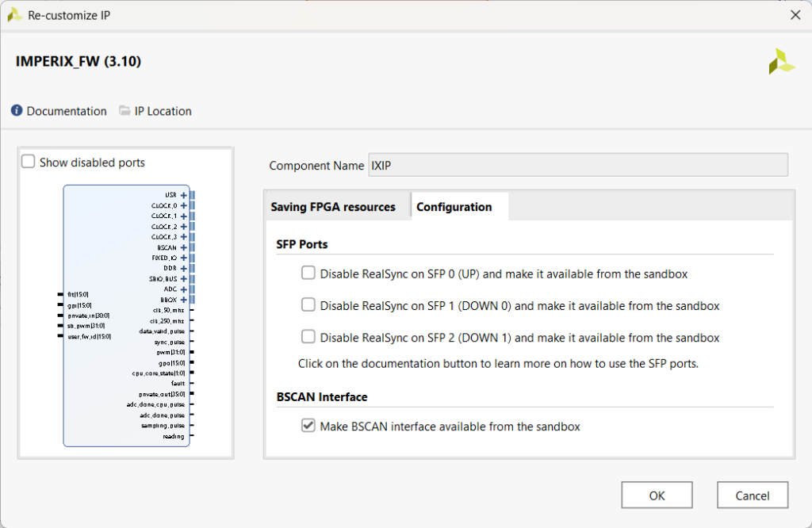Click the Cancel button
This screenshot has width=812, height=528.
coord(752,495)
